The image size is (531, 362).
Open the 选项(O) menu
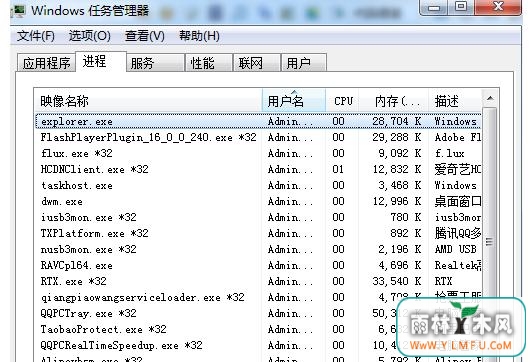click(90, 36)
